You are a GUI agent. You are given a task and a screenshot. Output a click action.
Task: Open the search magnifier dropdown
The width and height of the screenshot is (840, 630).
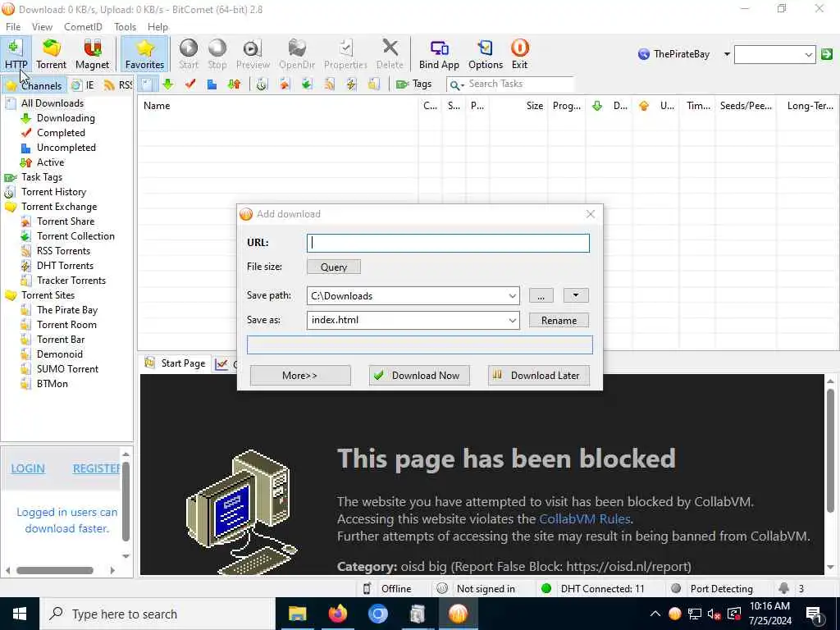coord(456,84)
